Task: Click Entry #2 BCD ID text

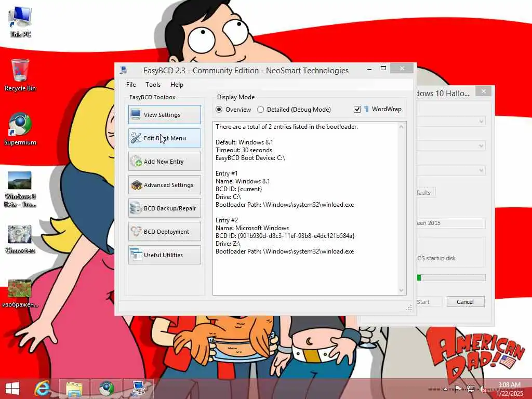Action: coord(285,236)
